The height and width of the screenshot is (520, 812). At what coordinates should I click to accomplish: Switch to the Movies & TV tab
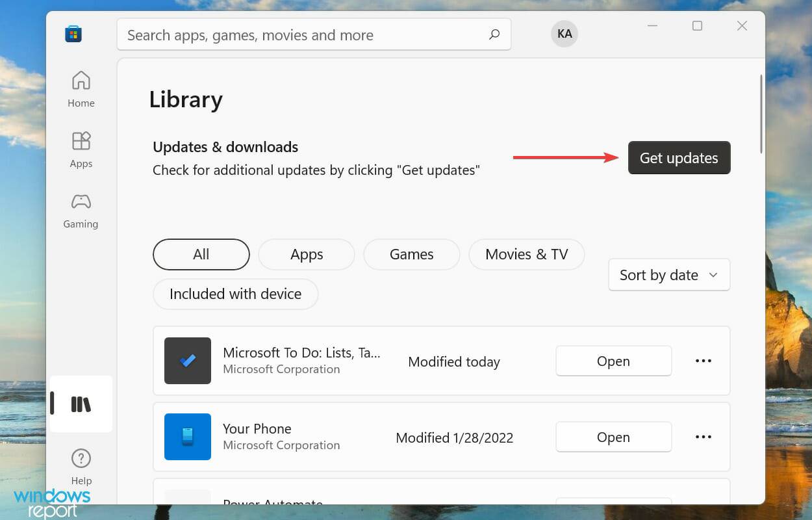tap(526, 254)
